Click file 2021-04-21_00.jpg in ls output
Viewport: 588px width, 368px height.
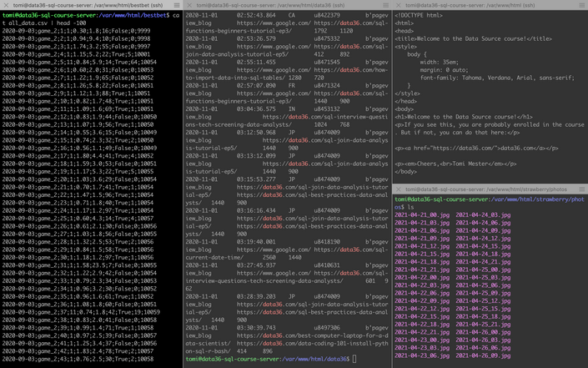(x=422, y=215)
